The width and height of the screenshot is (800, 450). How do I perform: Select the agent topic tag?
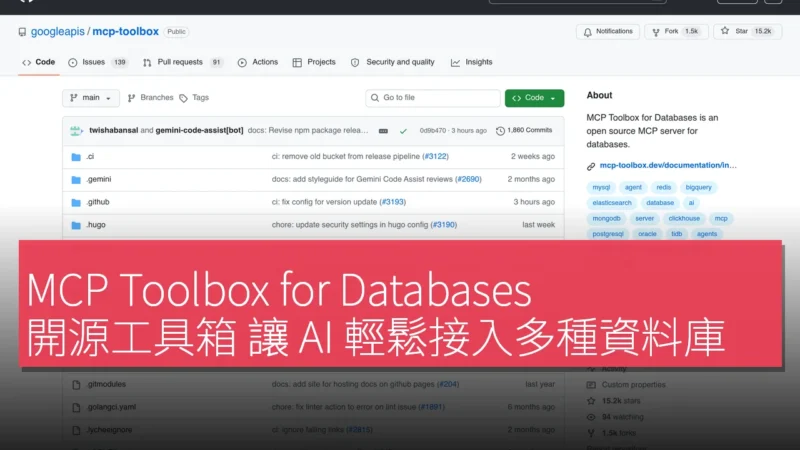click(633, 187)
